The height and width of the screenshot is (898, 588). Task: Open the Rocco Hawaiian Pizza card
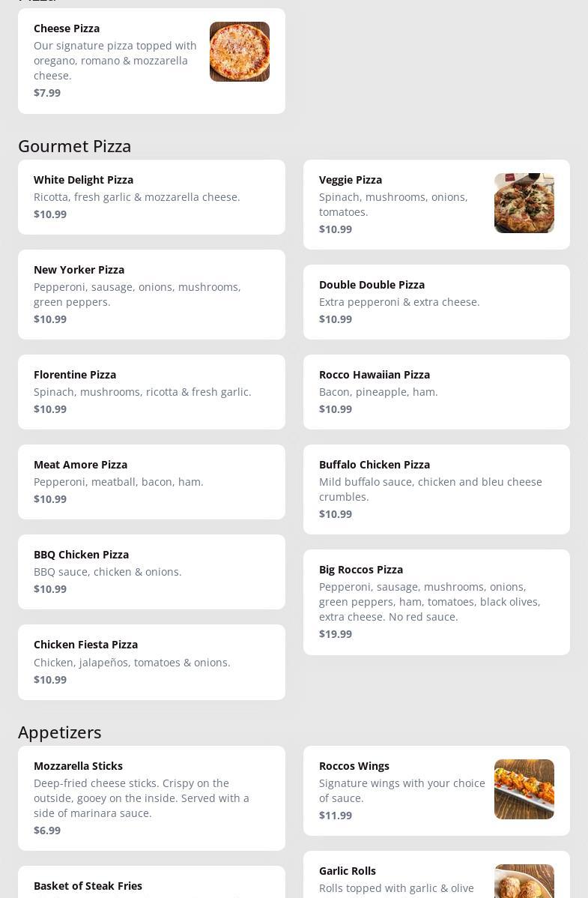click(436, 392)
